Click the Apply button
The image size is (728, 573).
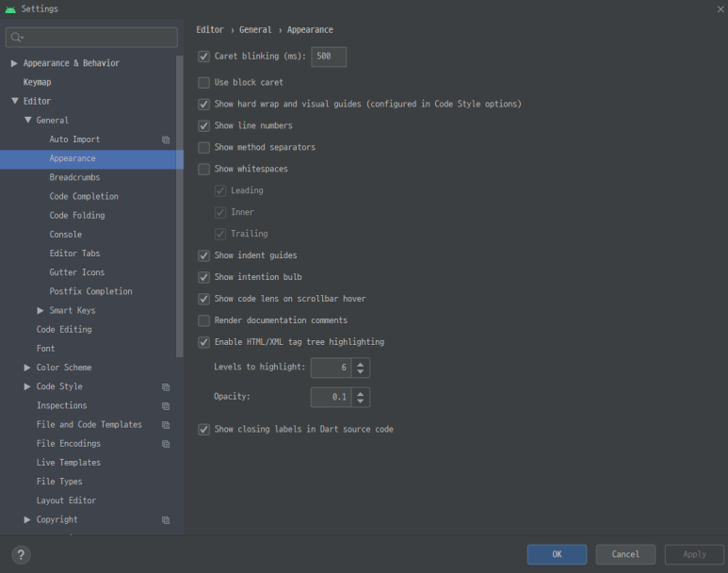click(x=694, y=555)
